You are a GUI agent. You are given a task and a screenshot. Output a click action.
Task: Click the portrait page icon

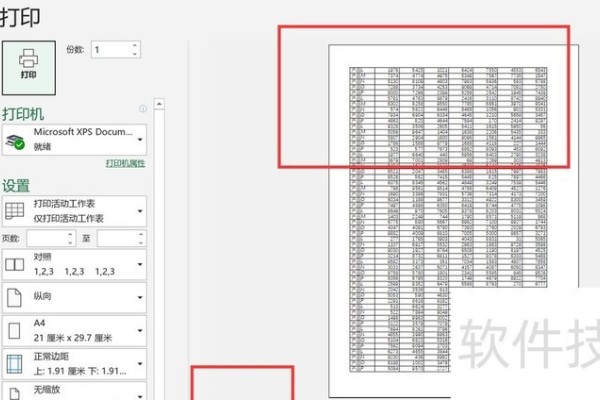pyautogui.click(x=14, y=297)
